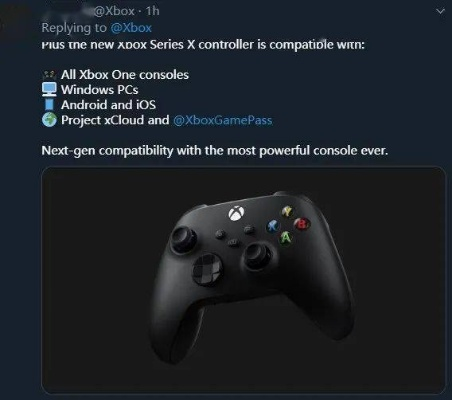
Task: Click the 1h tweet timestamp
Action: point(152,11)
